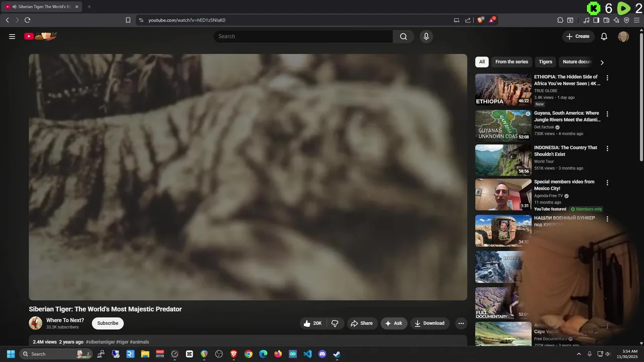Click the YouTube search magnifier button
644x362 pixels.
pos(404,36)
